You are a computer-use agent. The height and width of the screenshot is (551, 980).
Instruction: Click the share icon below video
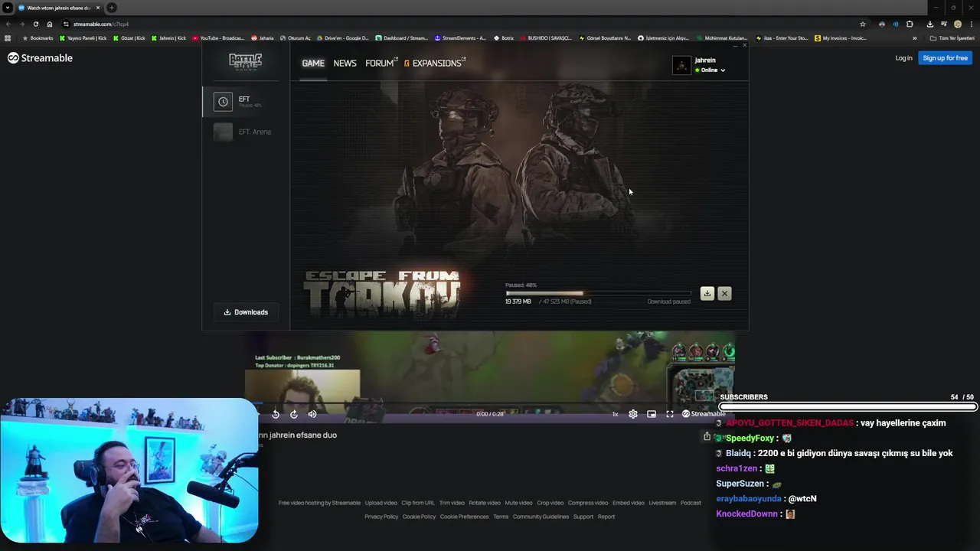[707, 436]
